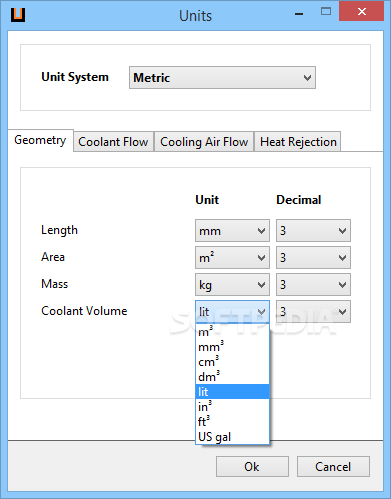Viewport: 391px width, 499px height.
Task: Collapse the Coolant Volume unit dropdown
Action: point(232,311)
